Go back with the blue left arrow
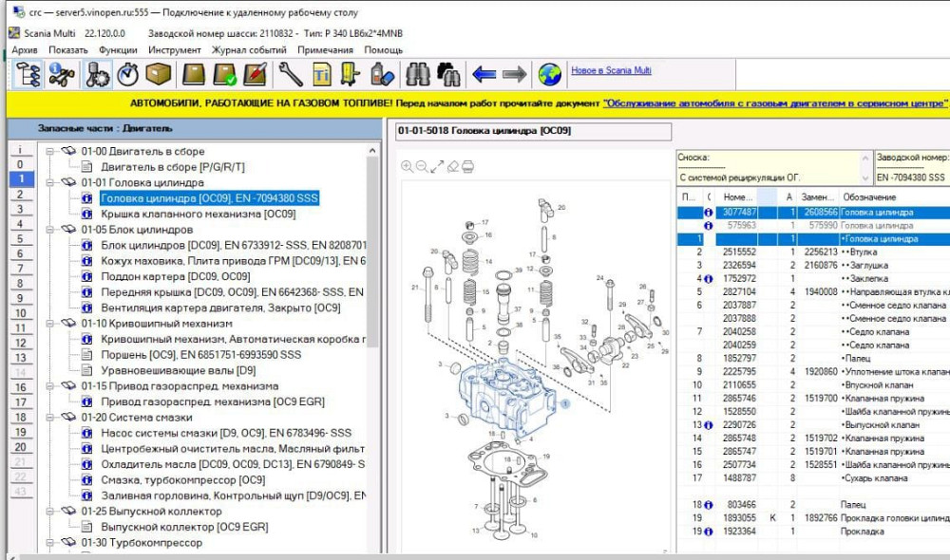 [x=484, y=74]
